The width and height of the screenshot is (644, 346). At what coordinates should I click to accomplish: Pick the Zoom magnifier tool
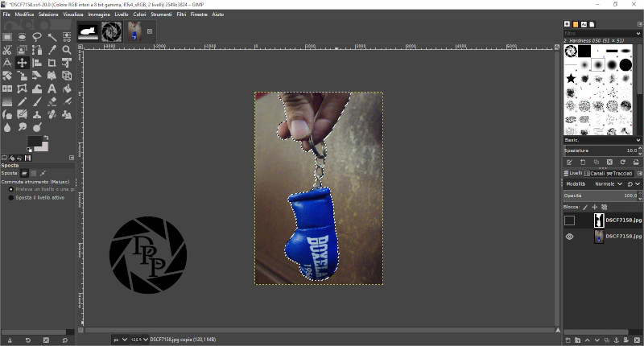point(67,49)
